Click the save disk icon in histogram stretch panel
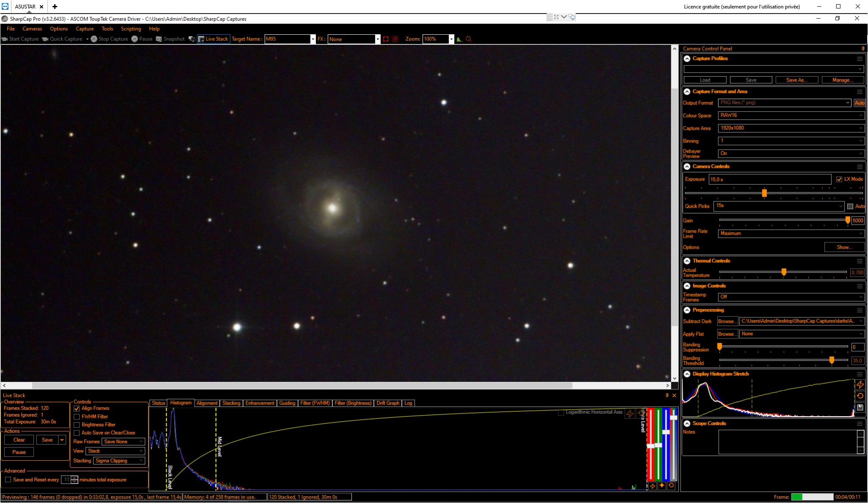 click(x=860, y=407)
